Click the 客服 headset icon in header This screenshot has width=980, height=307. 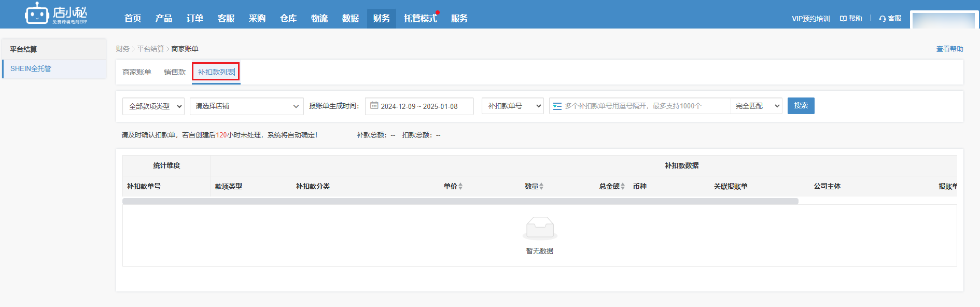point(883,19)
